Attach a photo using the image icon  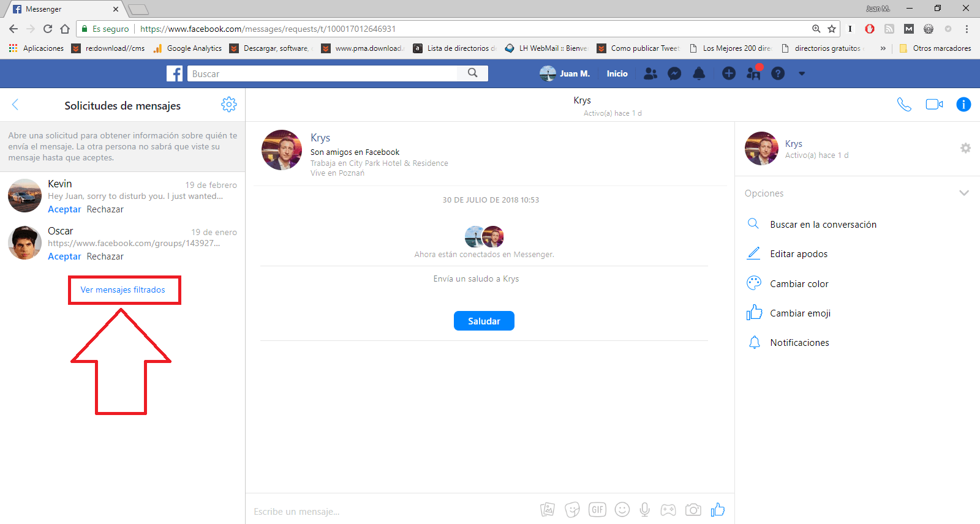coord(547,509)
